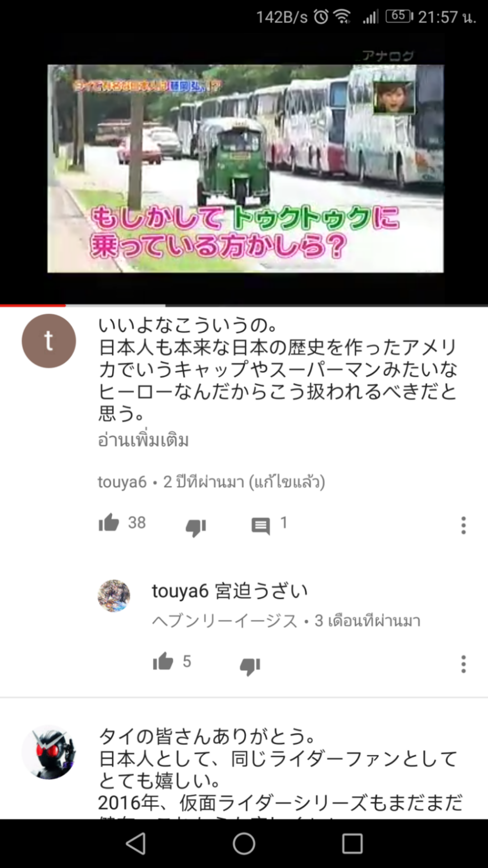The image size is (488, 868).
Task: Open touya6 username under the comment
Action: coord(122,482)
